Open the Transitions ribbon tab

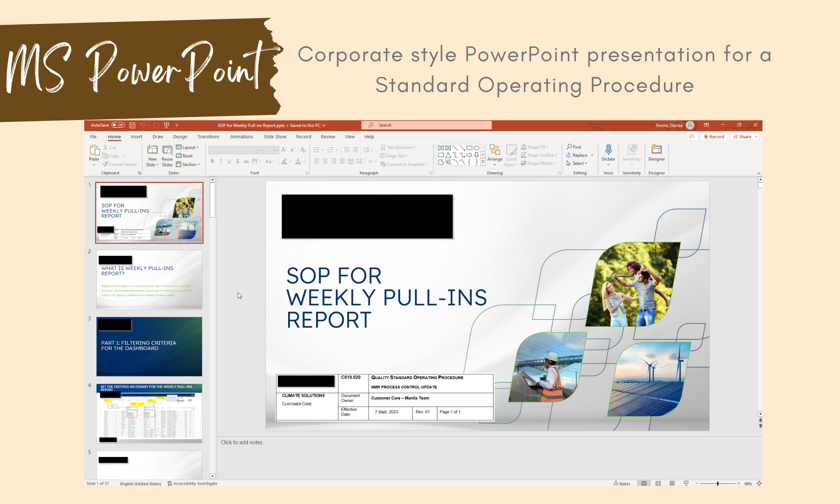(x=208, y=136)
